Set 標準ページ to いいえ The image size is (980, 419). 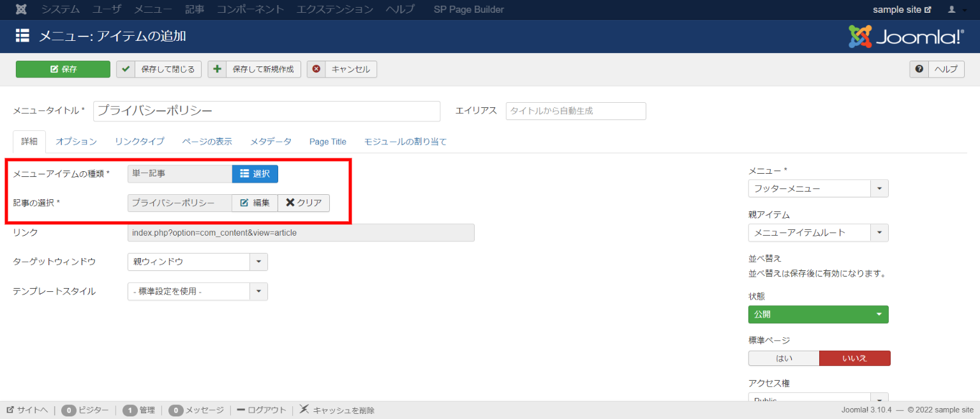(x=854, y=358)
